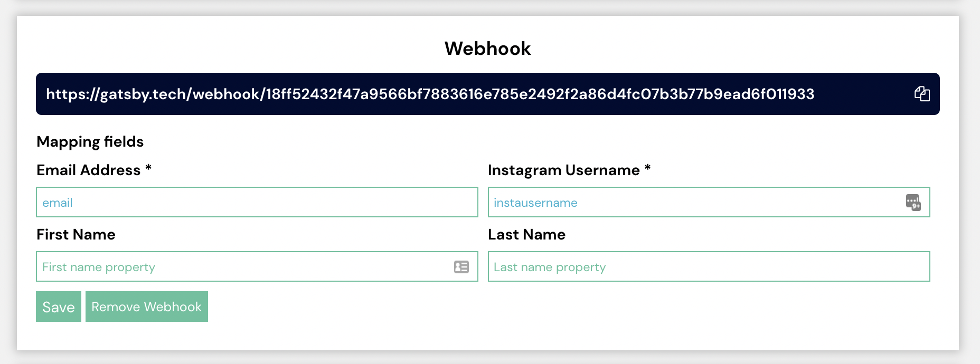Click empty dark bar space left of copy icon
The height and width of the screenshot is (364, 980).
864,94
